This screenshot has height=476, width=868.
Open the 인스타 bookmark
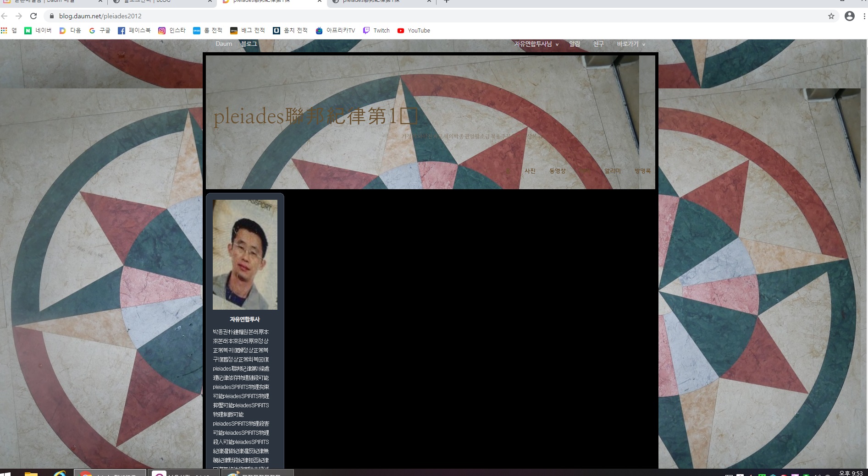(x=172, y=31)
